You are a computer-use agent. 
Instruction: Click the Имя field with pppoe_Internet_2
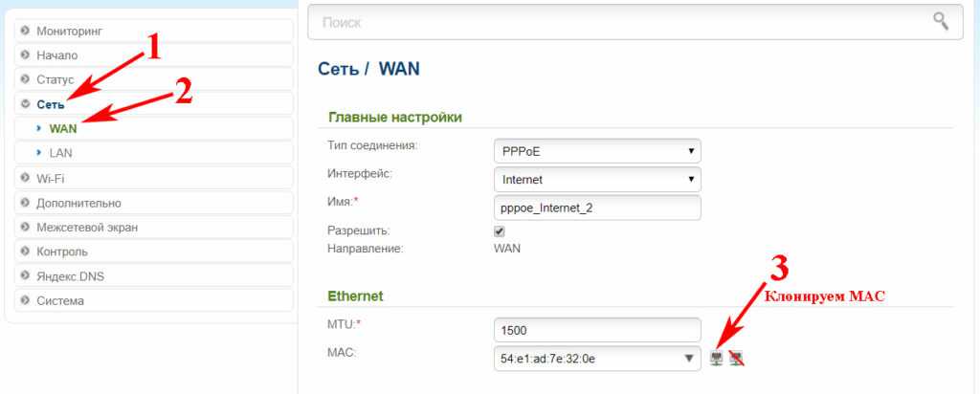point(596,207)
